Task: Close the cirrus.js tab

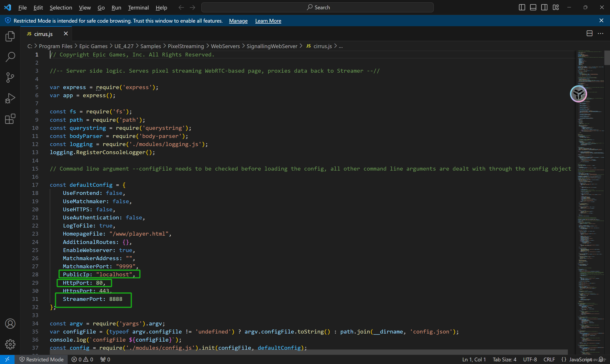Action: click(x=66, y=34)
